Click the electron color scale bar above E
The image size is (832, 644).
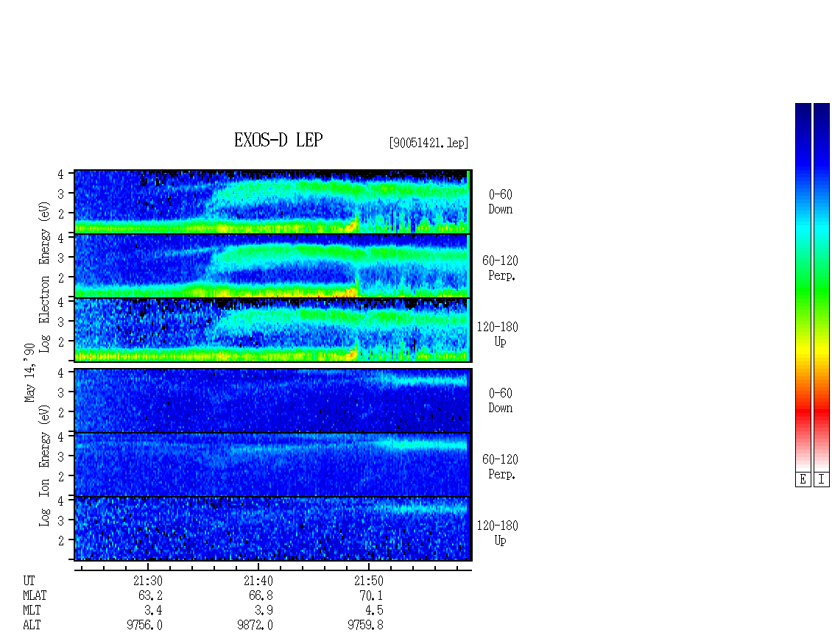coord(803,287)
